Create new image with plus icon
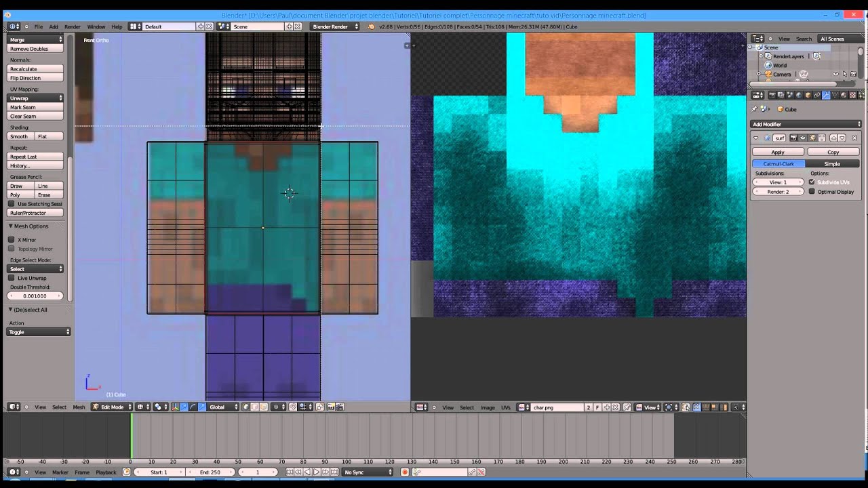Image resolution: width=868 pixels, height=488 pixels. pyautogui.click(x=607, y=407)
